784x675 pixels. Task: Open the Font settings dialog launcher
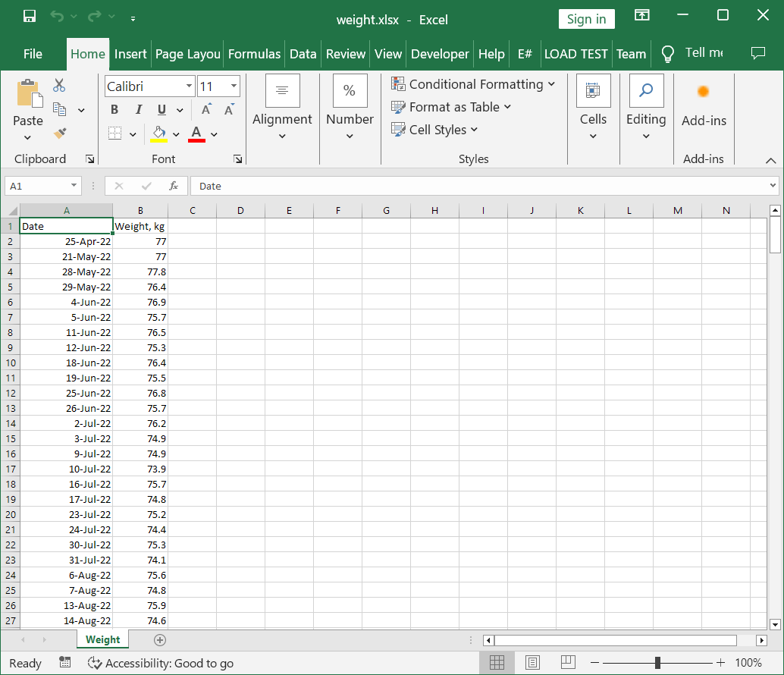[x=238, y=159]
